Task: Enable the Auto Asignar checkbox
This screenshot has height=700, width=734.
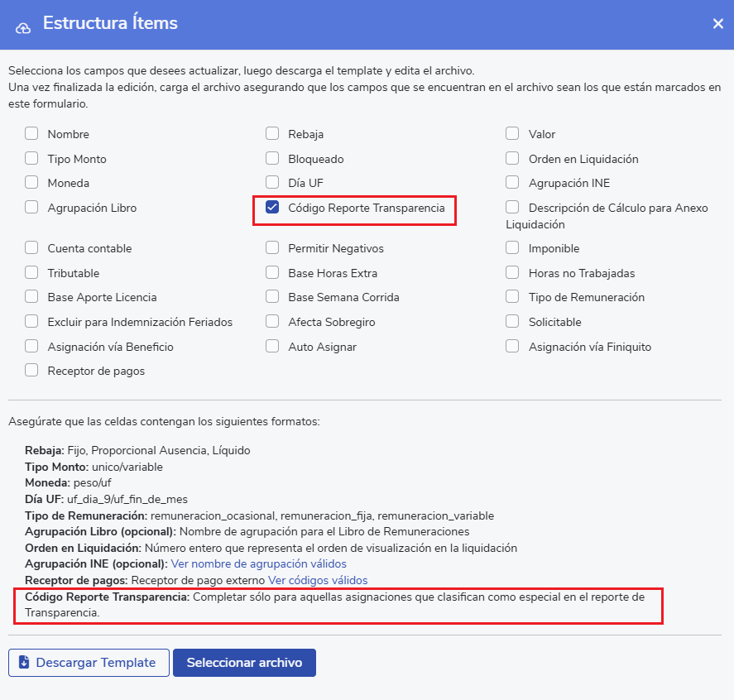Action: pyautogui.click(x=272, y=347)
